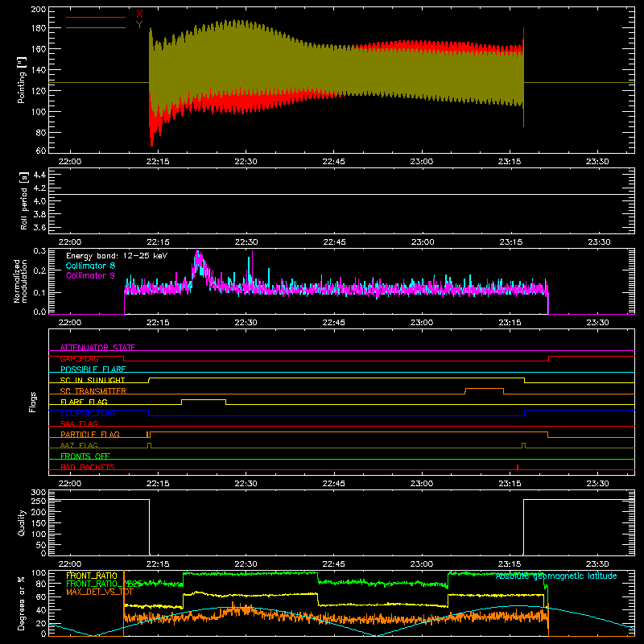Screen dimensions: 644x644
Task: Click the 'Collimator 8' legend label
Action: pyautogui.click(x=90, y=266)
